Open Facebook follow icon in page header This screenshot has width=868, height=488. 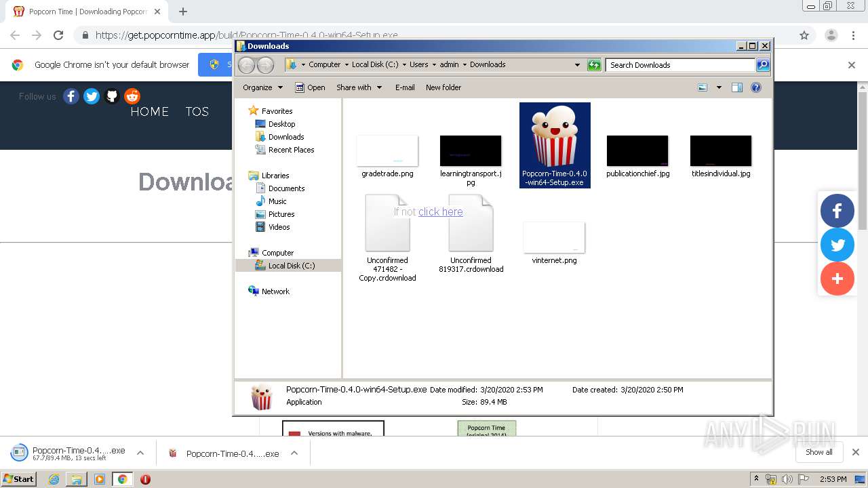[x=71, y=96]
